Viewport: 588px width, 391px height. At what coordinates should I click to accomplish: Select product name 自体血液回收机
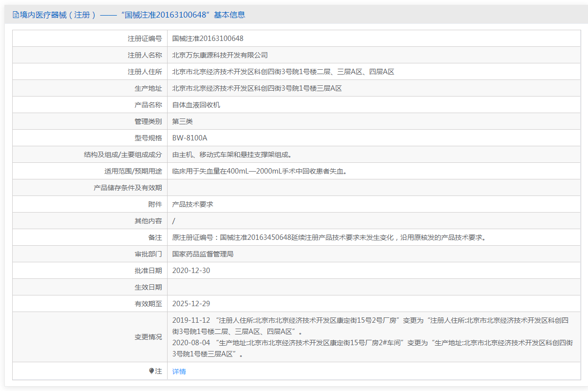coord(196,105)
